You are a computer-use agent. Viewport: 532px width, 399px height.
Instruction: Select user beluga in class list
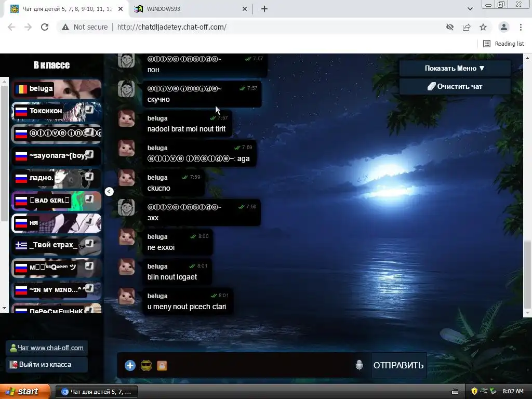pos(57,89)
